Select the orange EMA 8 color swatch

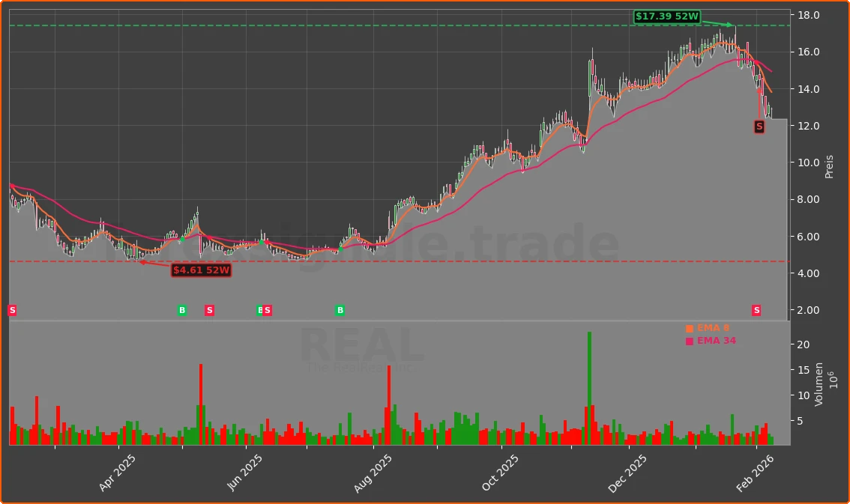click(688, 327)
